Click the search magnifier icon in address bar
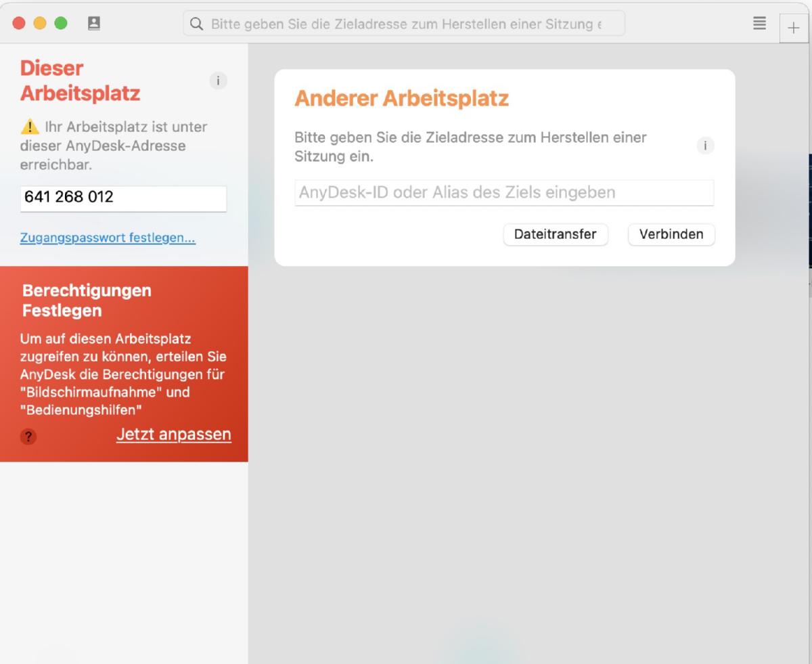The image size is (812, 664). click(196, 24)
